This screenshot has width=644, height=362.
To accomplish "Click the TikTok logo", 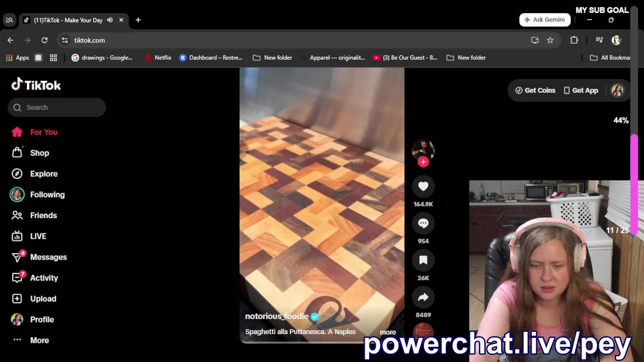I will [36, 85].
